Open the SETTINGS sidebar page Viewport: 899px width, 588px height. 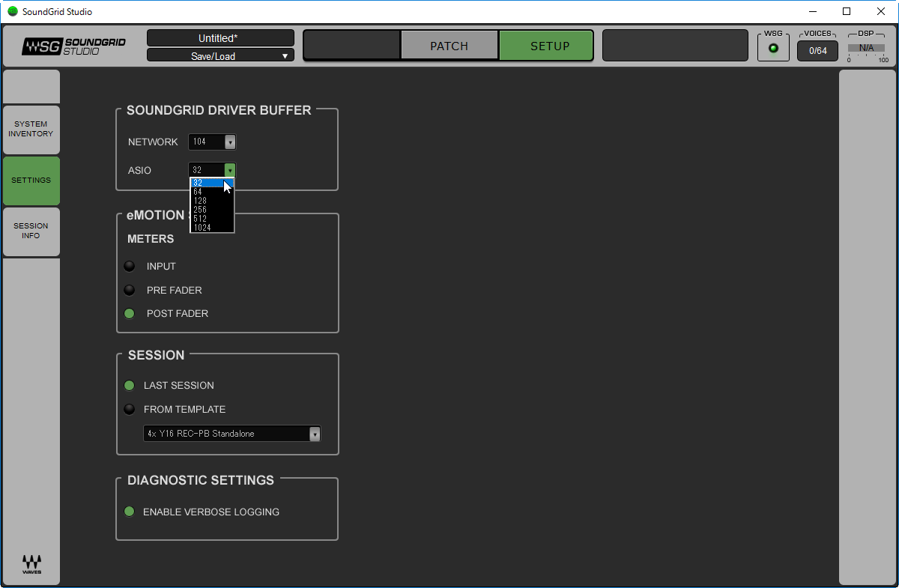(x=31, y=181)
